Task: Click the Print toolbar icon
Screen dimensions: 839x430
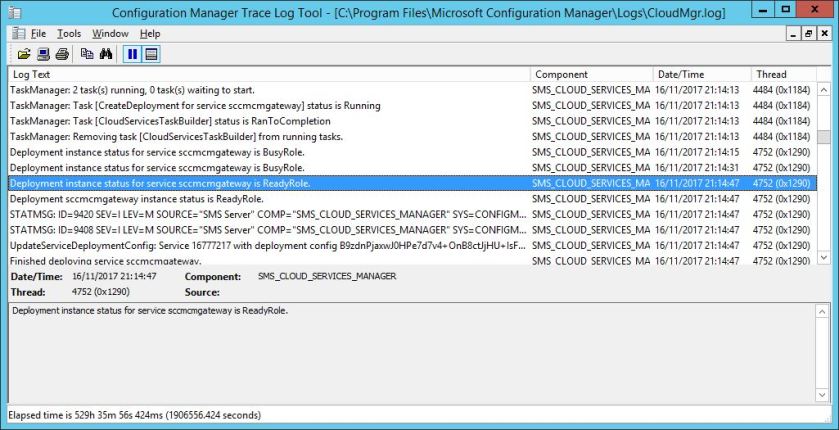Action: 62,54
